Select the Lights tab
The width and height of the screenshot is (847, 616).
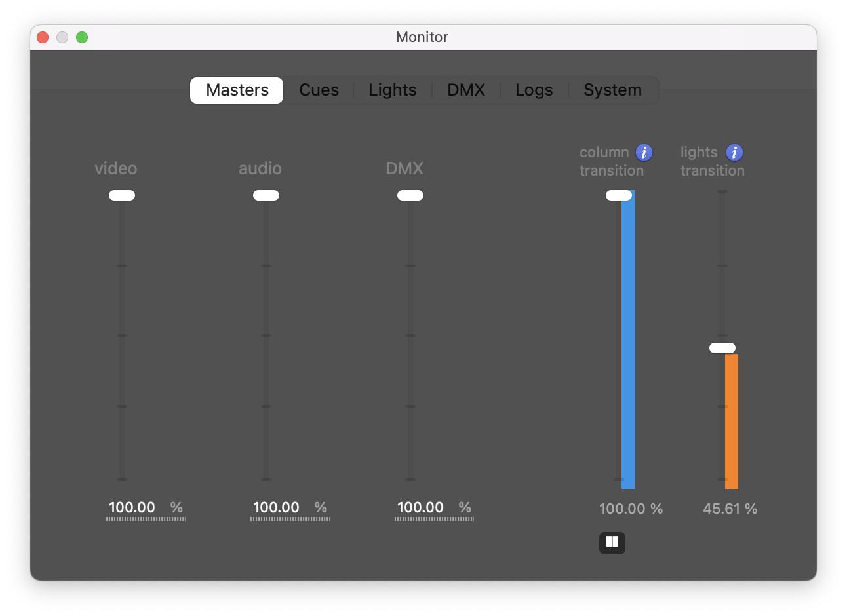point(392,90)
